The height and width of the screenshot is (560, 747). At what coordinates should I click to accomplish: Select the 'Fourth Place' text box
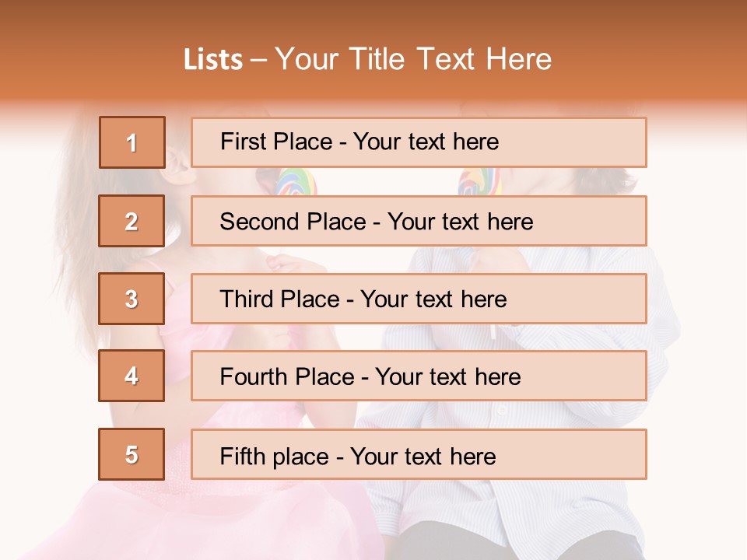point(419,376)
